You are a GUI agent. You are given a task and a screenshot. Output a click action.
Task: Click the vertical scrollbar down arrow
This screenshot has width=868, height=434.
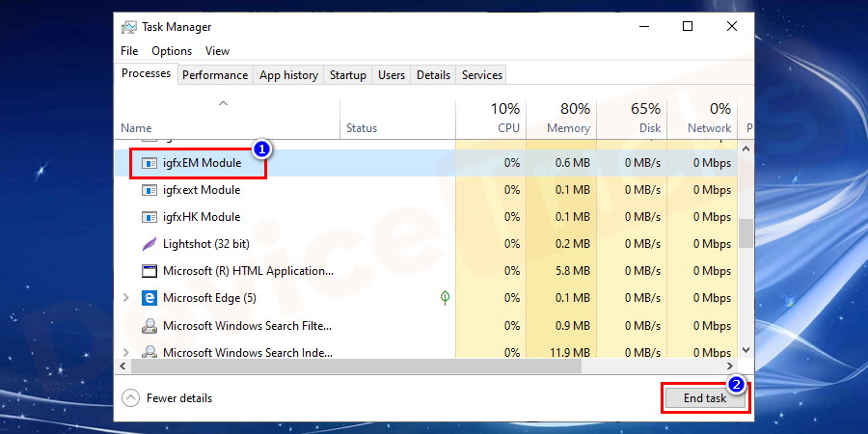click(746, 350)
